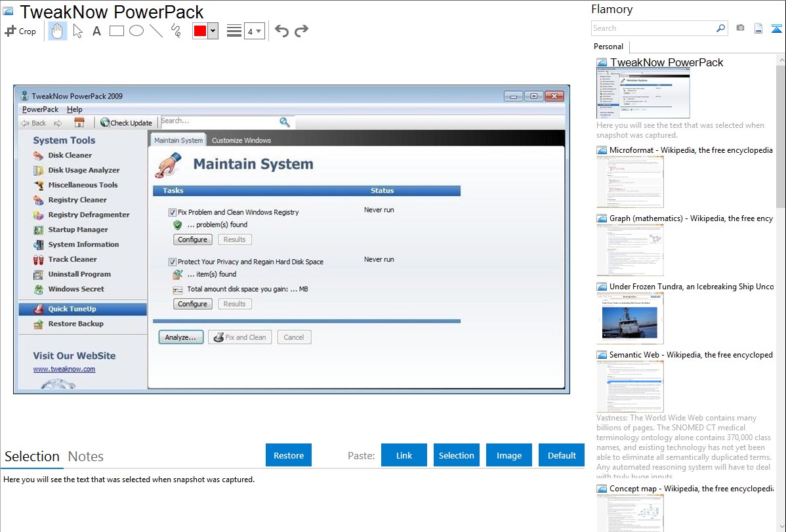
Task: Click the camera capture icon
Action: click(x=740, y=28)
